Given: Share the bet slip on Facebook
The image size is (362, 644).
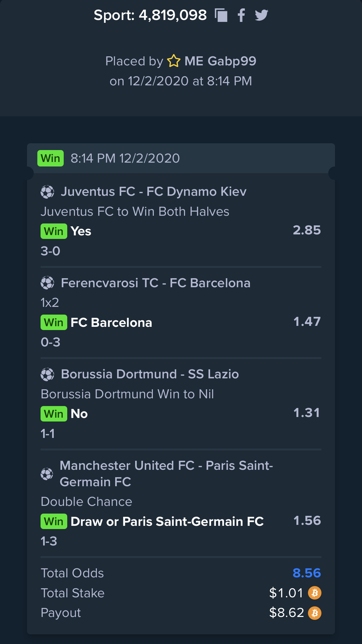Looking at the screenshot, I should click(x=241, y=15).
